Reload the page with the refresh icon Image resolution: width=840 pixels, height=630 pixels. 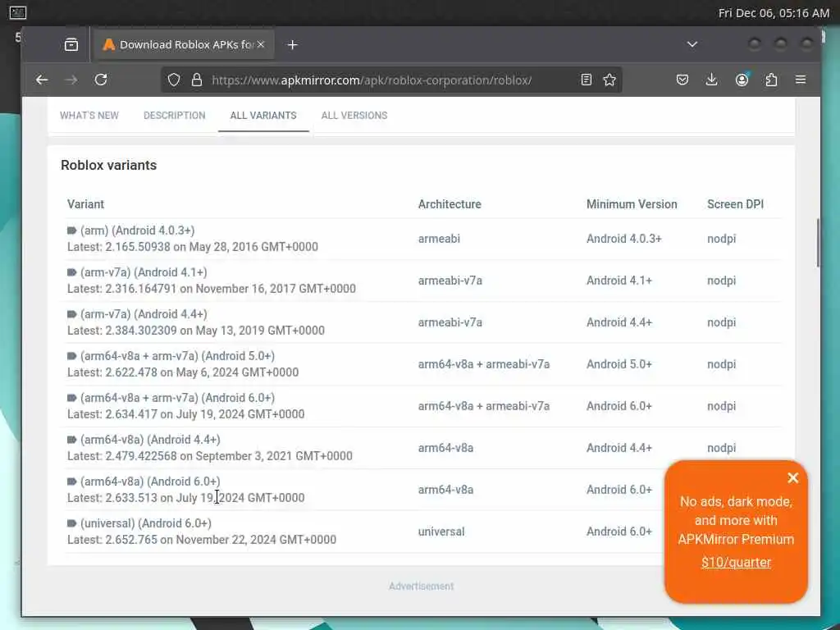click(101, 80)
